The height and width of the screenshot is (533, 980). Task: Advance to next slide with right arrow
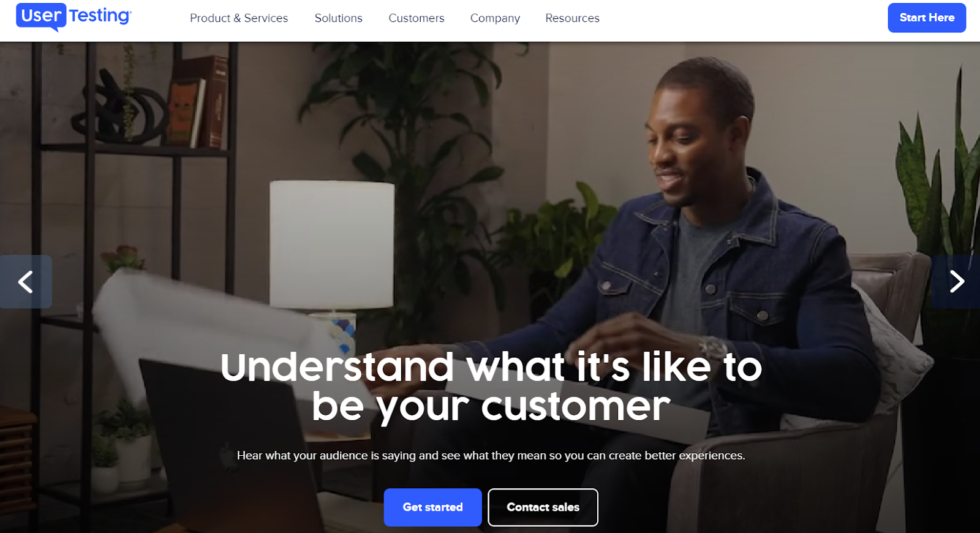click(x=956, y=282)
